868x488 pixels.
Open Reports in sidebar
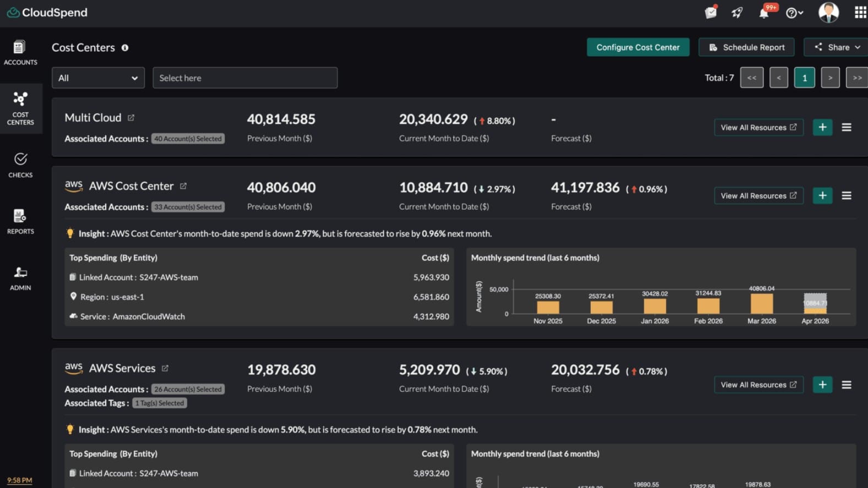[20, 221]
